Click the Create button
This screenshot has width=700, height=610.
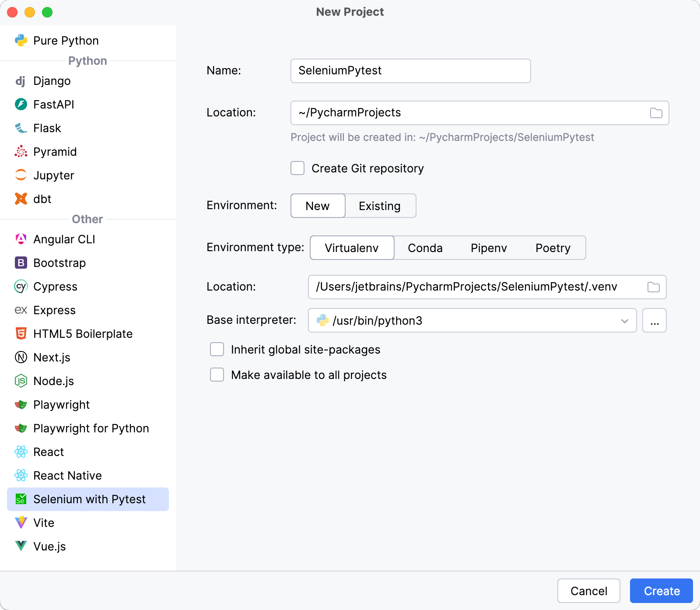tap(661, 591)
